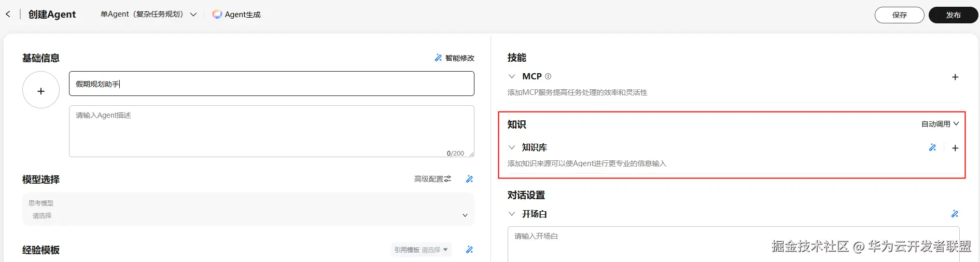
Task: Click the magic-pen icon in 知识库 row
Action: [932, 148]
